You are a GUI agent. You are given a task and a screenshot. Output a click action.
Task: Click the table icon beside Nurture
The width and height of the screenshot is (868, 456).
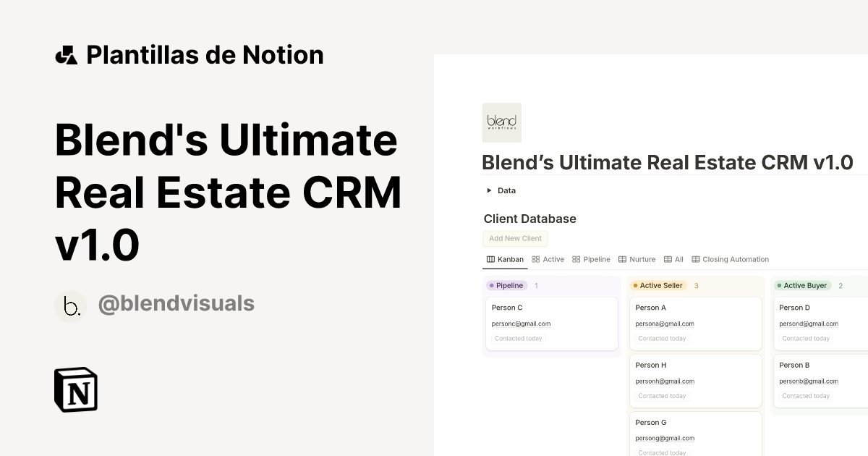tap(622, 259)
